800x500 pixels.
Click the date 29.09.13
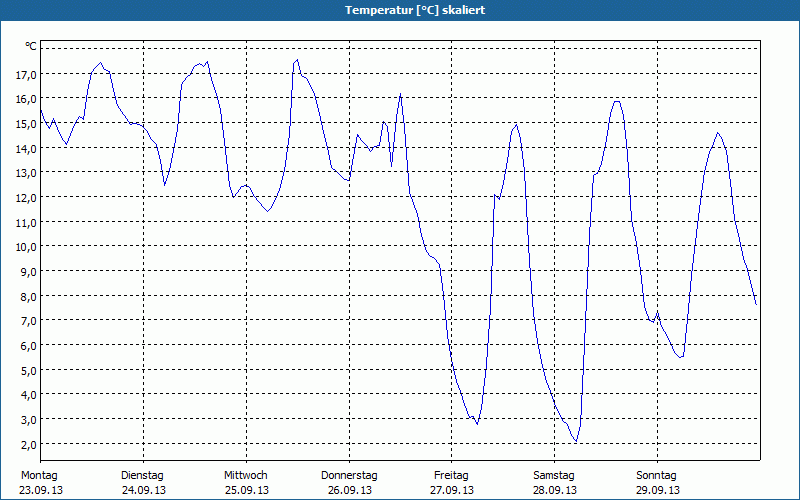pyautogui.click(x=658, y=491)
